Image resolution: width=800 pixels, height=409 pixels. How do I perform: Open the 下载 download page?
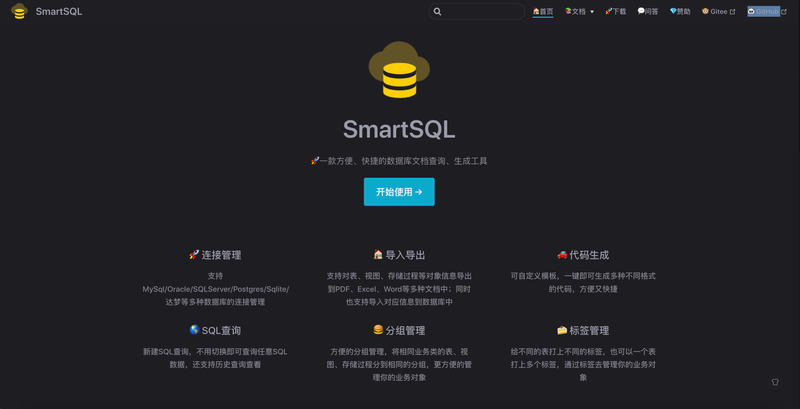point(615,11)
